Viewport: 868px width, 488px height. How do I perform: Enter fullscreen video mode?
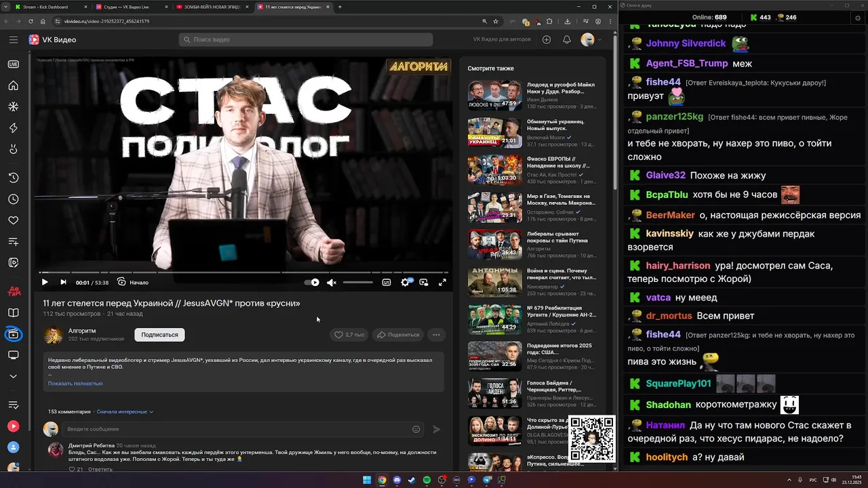click(x=442, y=282)
